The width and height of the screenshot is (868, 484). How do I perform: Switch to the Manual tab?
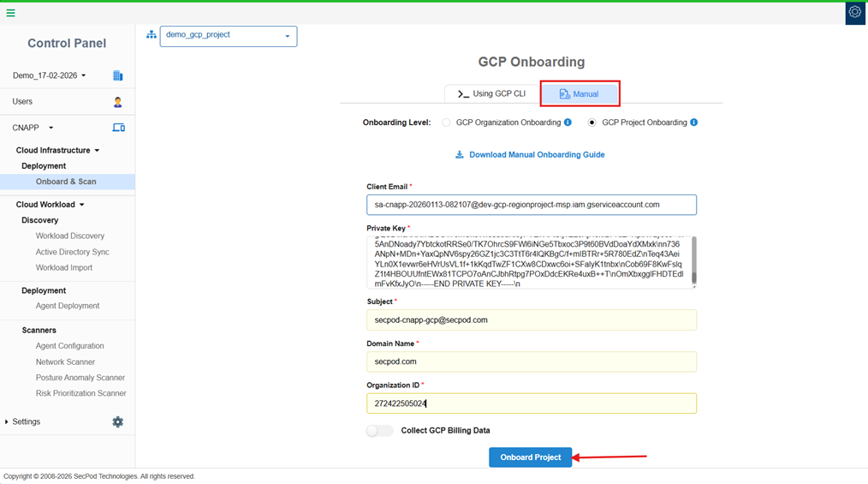click(x=580, y=94)
